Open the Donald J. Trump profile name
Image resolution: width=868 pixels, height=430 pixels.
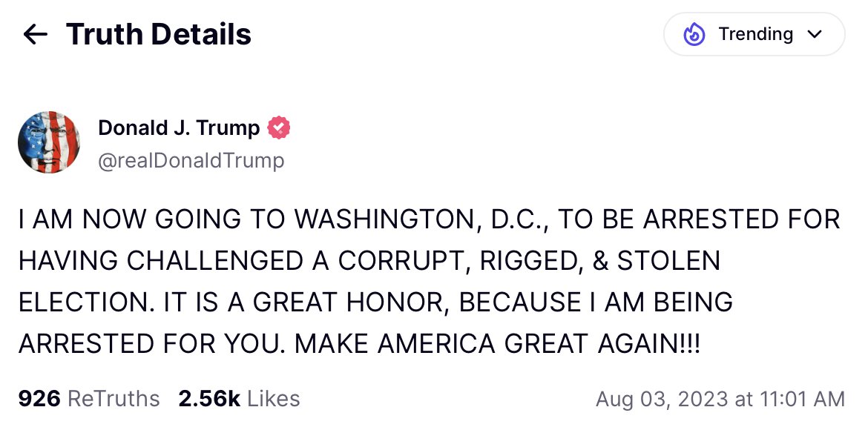pyautogui.click(x=179, y=128)
